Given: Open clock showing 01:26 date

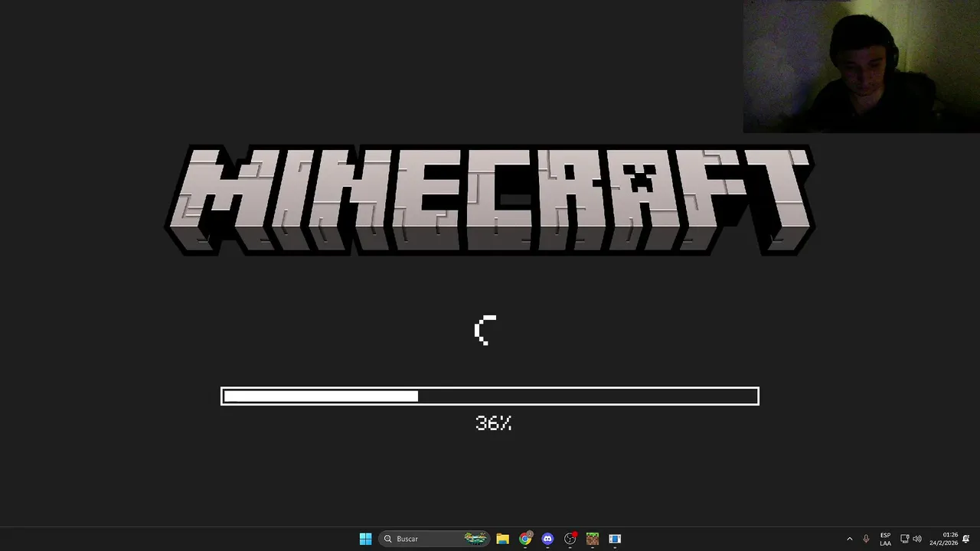Looking at the screenshot, I should pyautogui.click(x=944, y=539).
